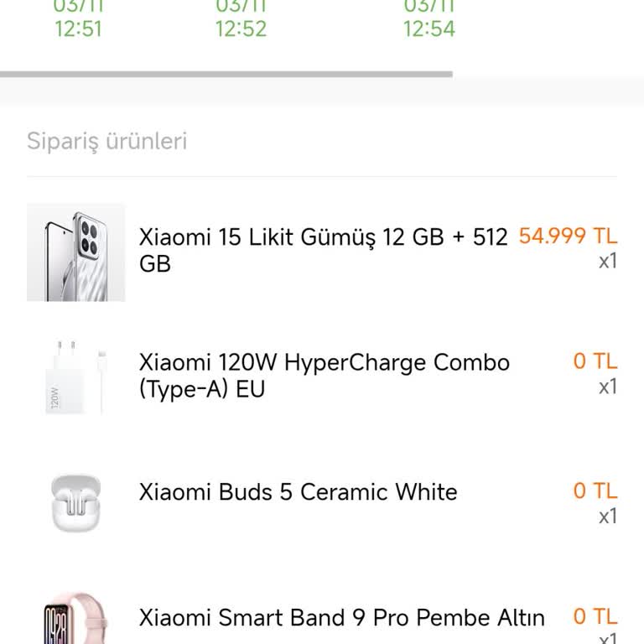Tap the x1 quantity for HyperCharge Combo

[607, 387]
